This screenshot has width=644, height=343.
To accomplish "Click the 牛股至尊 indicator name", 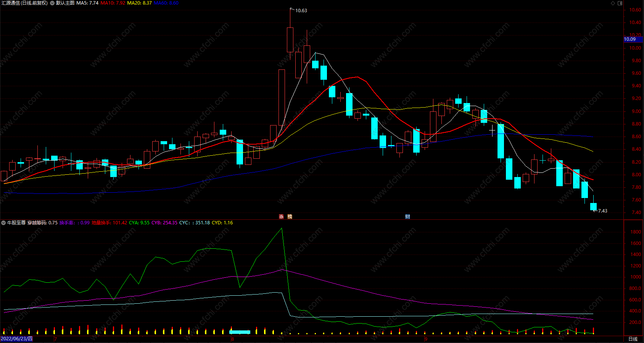I will point(16,223).
